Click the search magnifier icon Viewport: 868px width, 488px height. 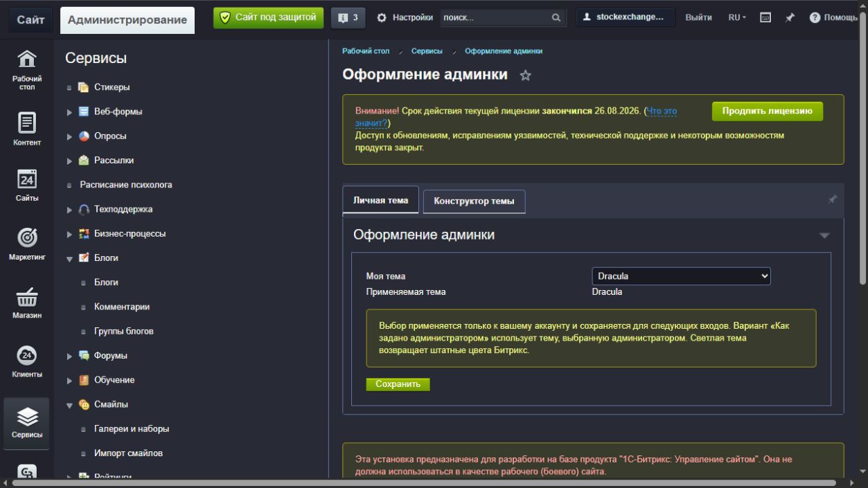click(556, 18)
